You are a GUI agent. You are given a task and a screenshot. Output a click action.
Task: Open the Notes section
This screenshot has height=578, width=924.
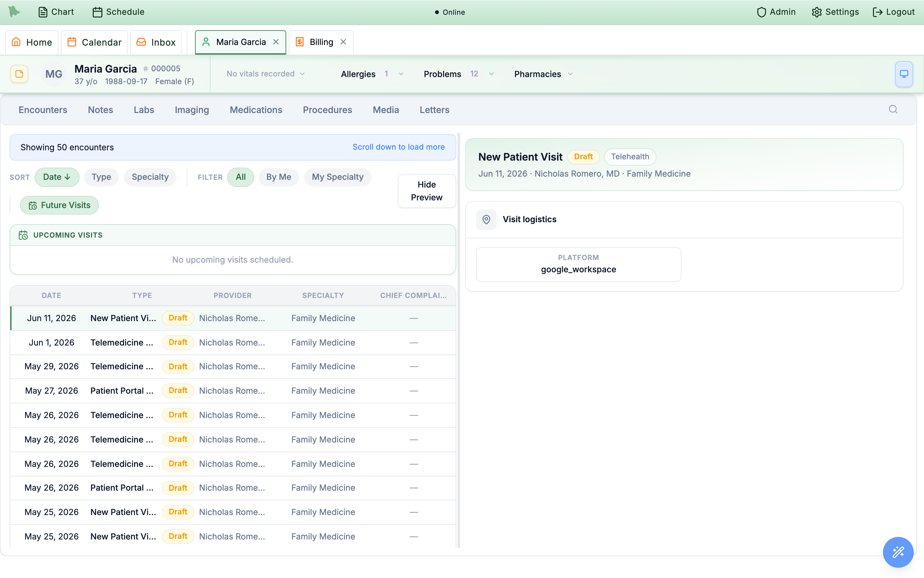100,110
